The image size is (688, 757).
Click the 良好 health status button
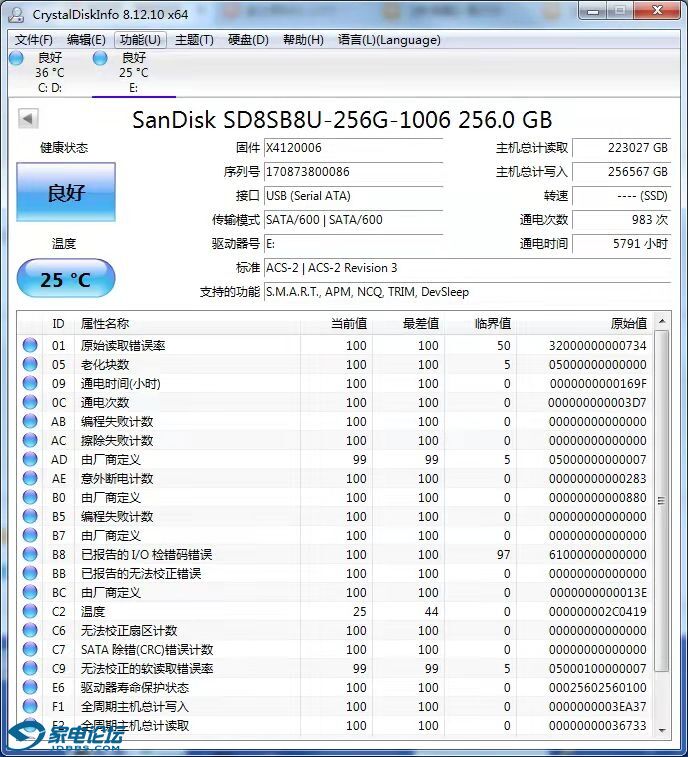pos(66,192)
